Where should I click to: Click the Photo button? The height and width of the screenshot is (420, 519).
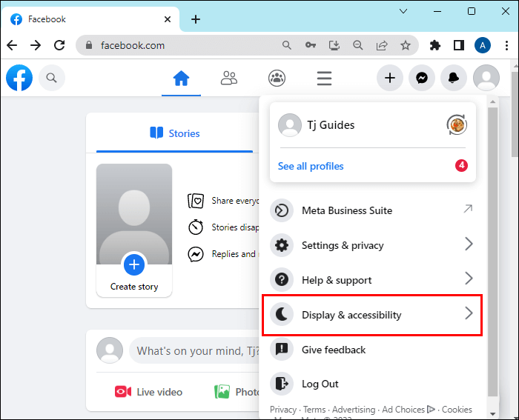tap(237, 392)
